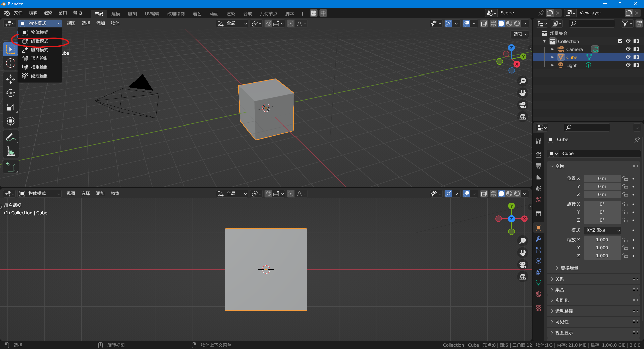
Task: Click 视图 in bottom viewport header
Action: click(x=71, y=194)
